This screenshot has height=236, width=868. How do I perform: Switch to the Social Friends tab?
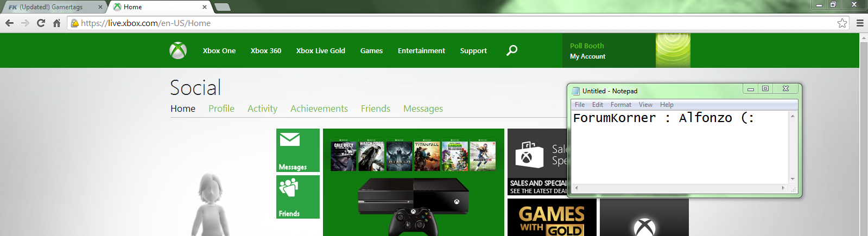[376, 109]
